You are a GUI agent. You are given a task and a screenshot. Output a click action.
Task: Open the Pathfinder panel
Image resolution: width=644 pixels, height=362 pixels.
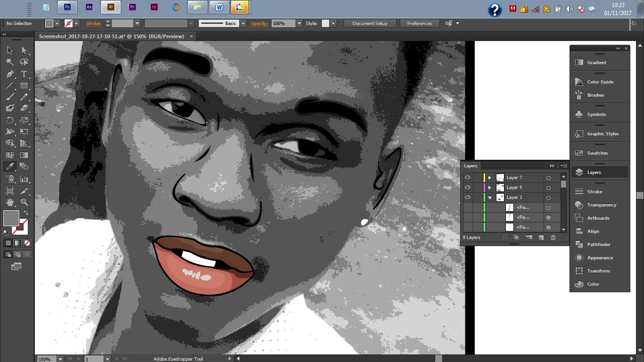pos(600,245)
